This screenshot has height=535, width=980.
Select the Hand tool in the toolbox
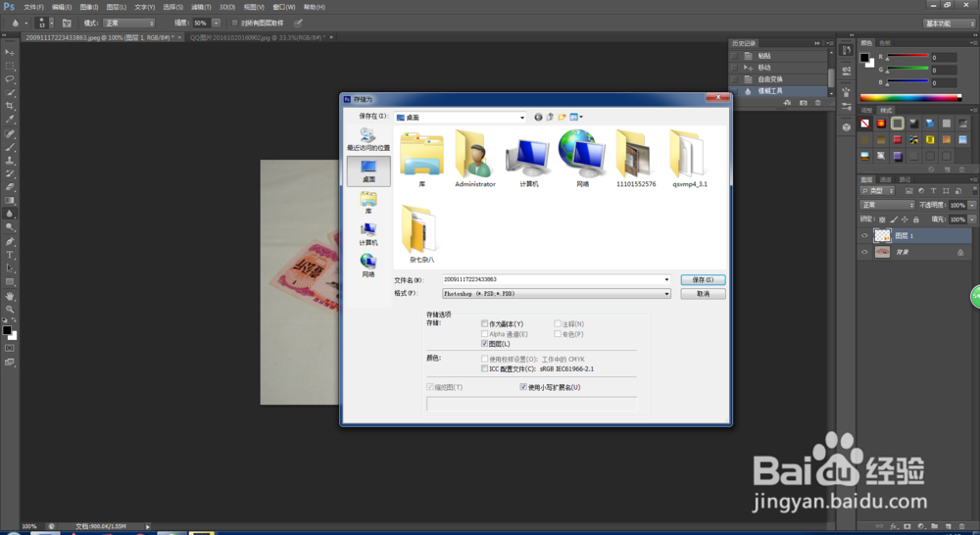(x=10, y=296)
